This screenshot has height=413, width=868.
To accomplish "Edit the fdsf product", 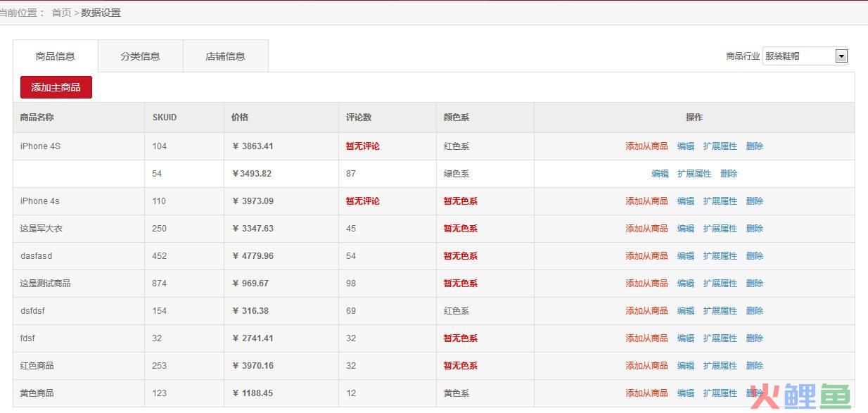I will tap(686, 338).
